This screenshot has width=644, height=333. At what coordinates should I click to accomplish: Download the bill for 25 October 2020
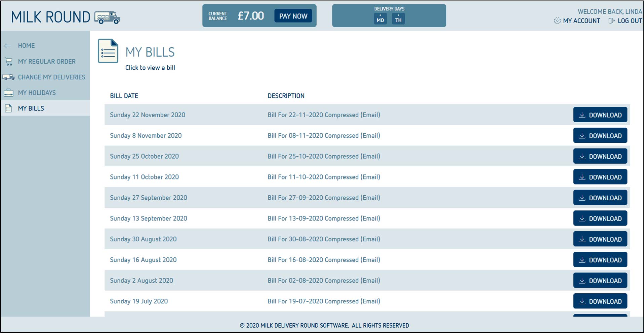(x=600, y=156)
